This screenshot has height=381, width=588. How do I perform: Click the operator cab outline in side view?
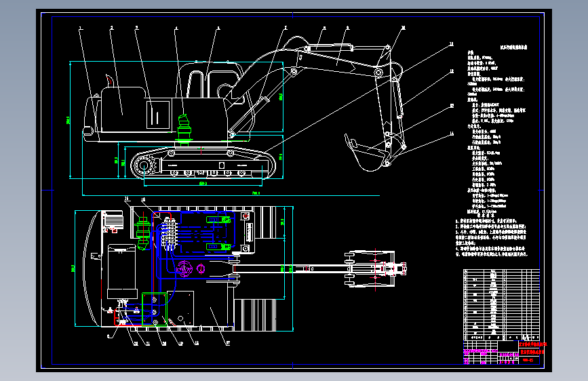tap(211, 81)
